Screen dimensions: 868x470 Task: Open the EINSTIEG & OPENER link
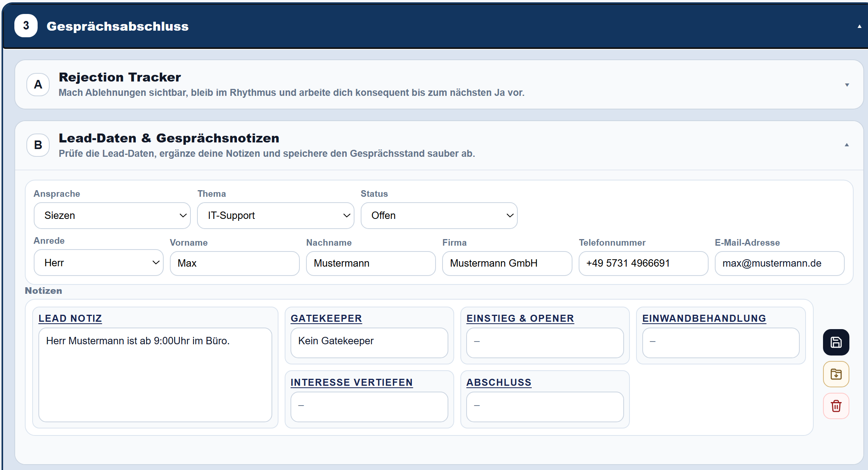[x=520, y=318]
